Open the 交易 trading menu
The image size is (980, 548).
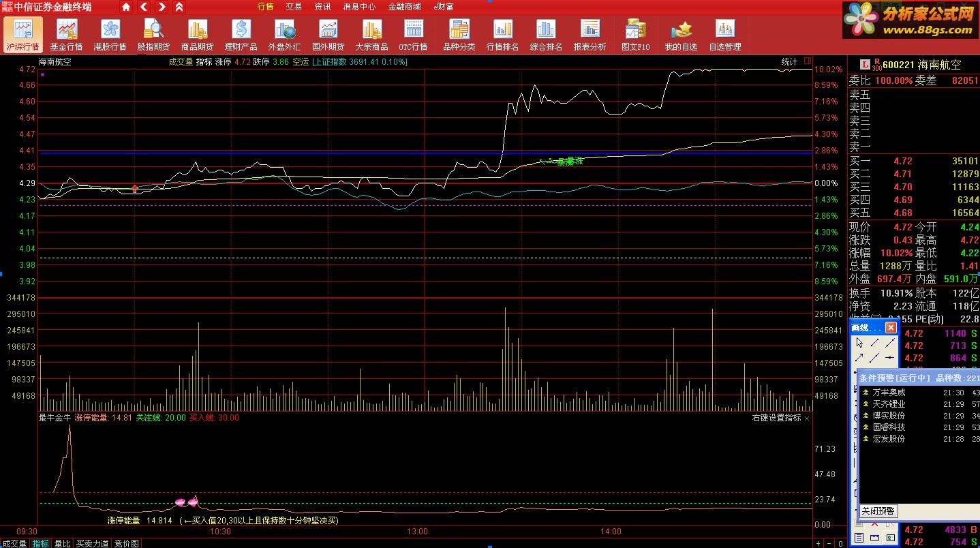pyautogui.click(x=294, y=7)
